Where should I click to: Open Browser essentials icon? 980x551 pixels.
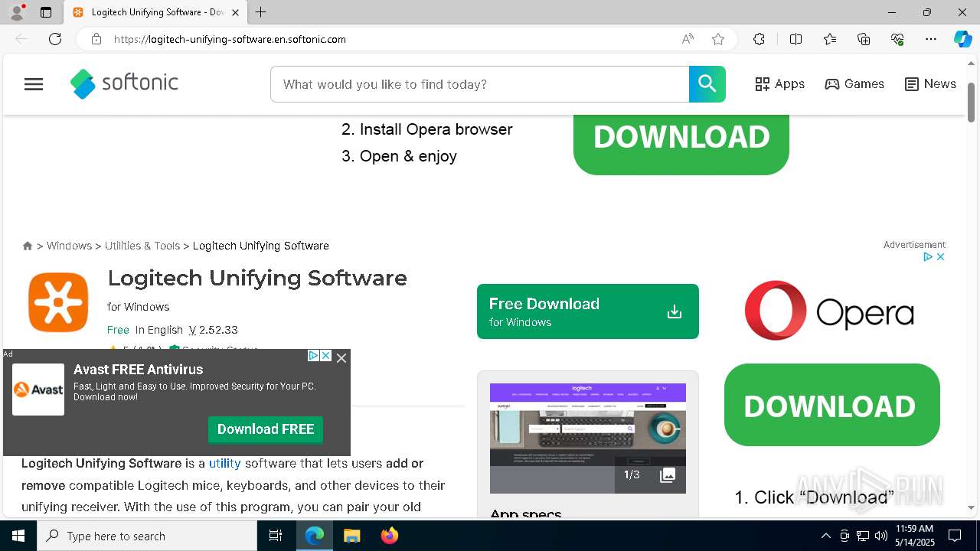click(897, 39)
